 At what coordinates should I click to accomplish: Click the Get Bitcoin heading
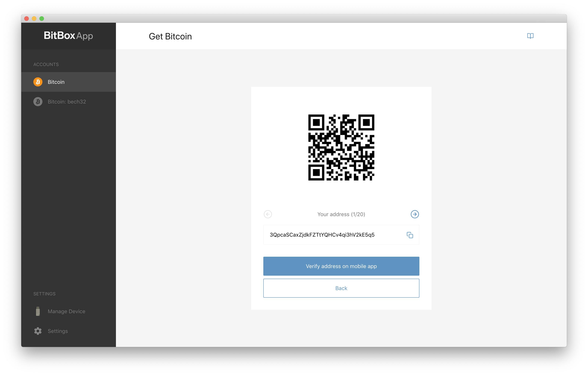point(170,36)
